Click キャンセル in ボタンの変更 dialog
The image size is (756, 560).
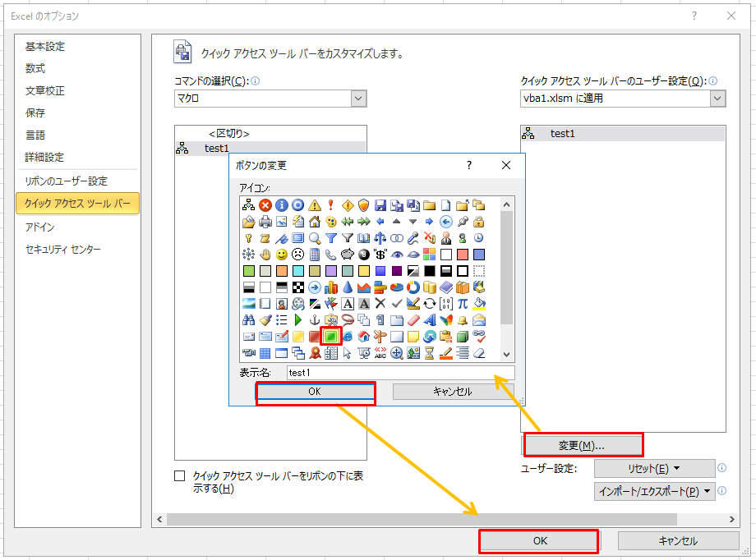coord(453,392)
